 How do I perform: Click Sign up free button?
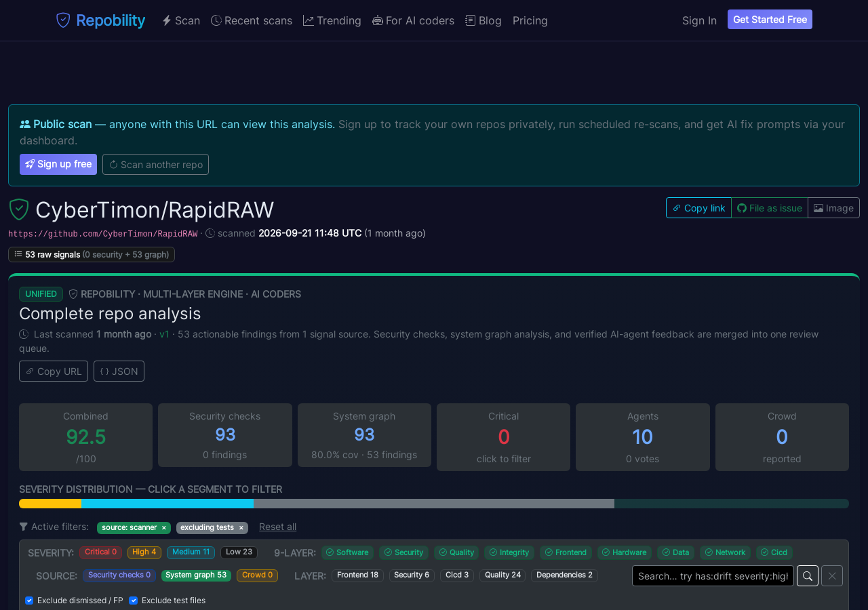coord(58,164)
